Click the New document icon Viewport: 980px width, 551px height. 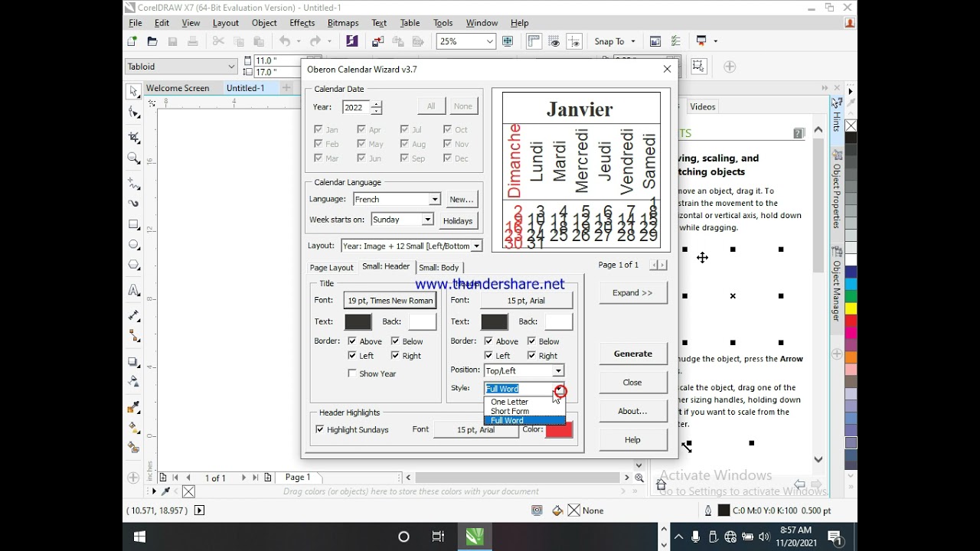[x=132, y=41]
